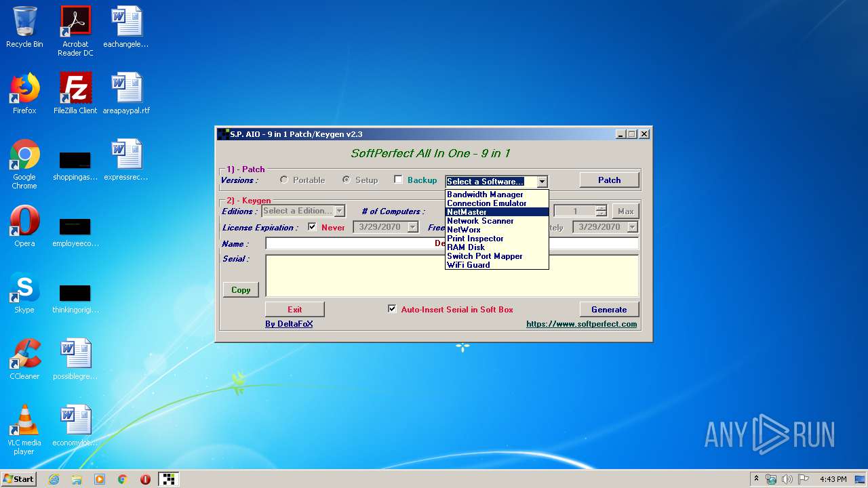Choose Switch Port Mapper from the list
This screenshot has width=868, height=488.
[496, 256]
